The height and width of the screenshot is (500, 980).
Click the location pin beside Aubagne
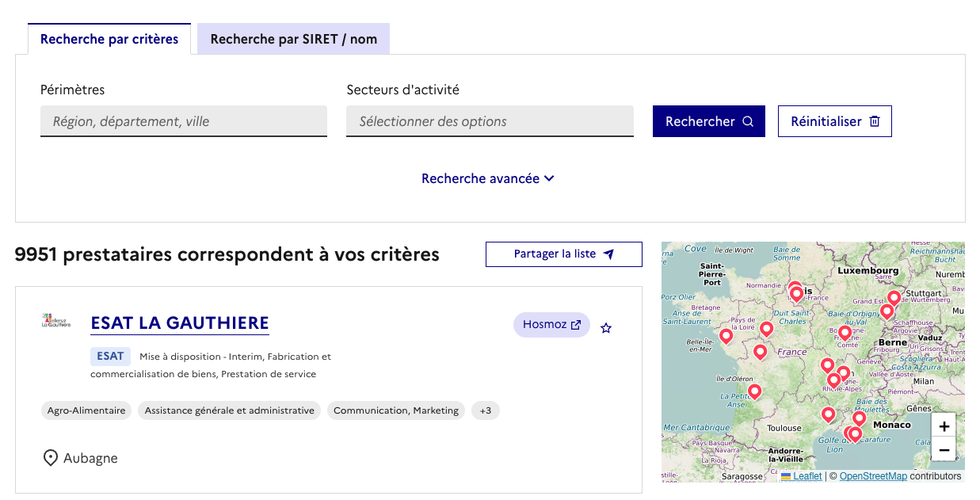(50, 457)
